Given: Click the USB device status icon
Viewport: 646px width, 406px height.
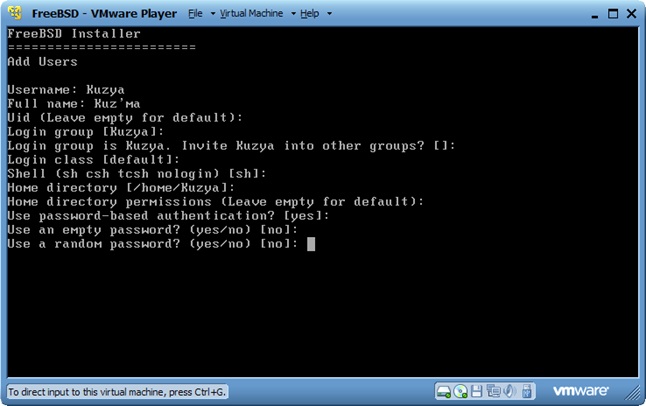Looking at the screenshot, I should coord(526,391).
